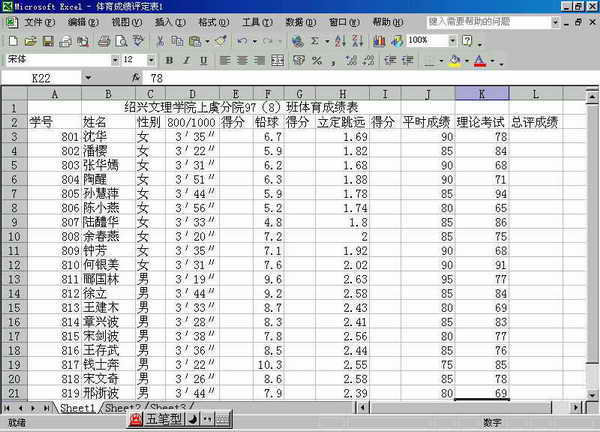Select the Format Painter brush

(x=218, y=41)
